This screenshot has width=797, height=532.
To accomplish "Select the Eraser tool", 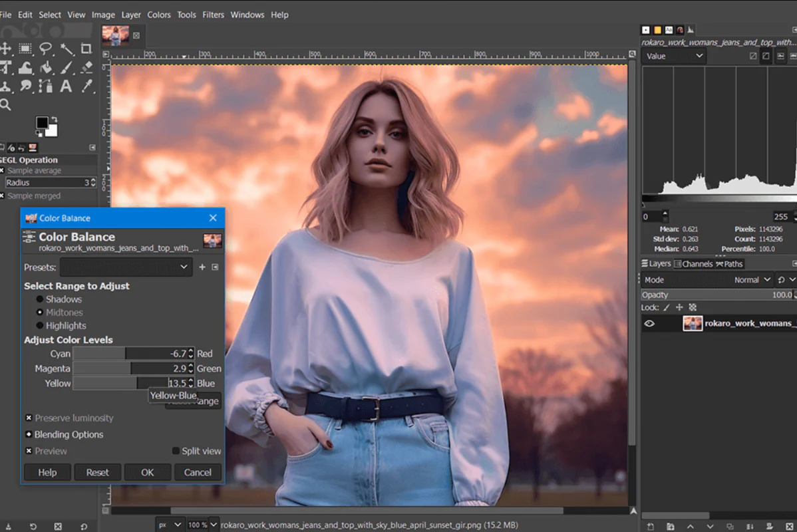I will [85, 67].
